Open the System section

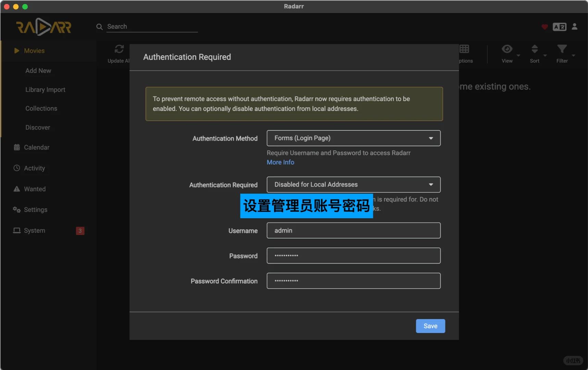pyautogui.click(x=35, y=231)
